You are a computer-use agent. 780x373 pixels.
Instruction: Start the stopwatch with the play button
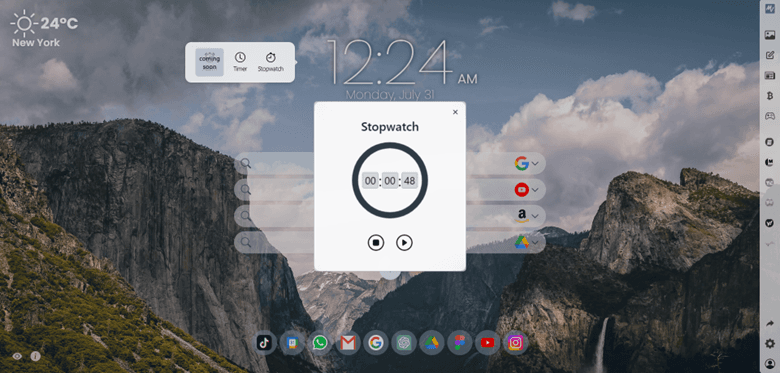tap(404, 243)
